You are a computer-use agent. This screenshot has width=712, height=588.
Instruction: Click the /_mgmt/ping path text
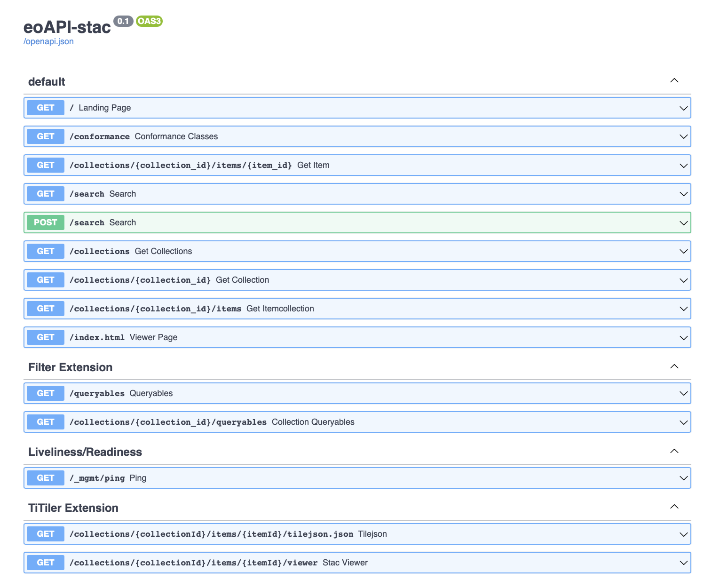coord(97,478)
